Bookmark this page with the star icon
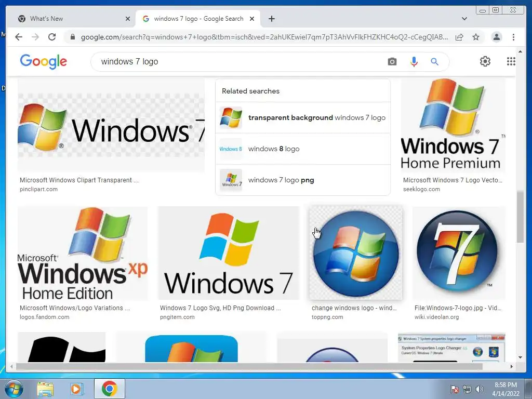The width and height of the screenshot is (532, 399). (476, 37)
